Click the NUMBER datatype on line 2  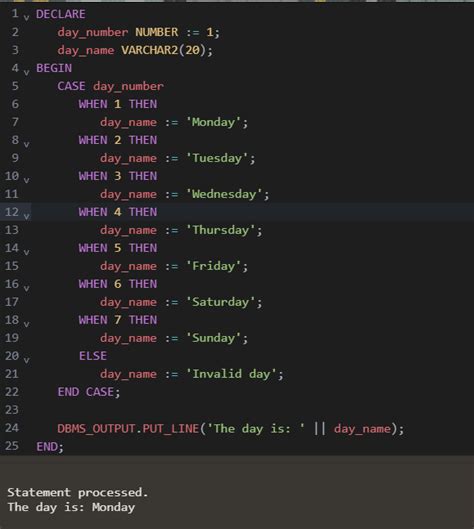(157, 32)
